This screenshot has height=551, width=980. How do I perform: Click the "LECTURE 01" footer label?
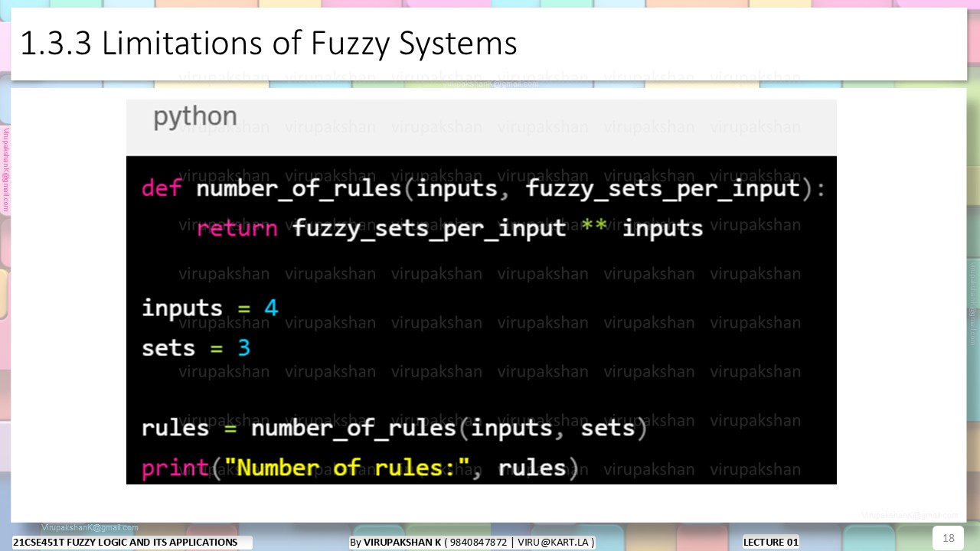(771, 543)
